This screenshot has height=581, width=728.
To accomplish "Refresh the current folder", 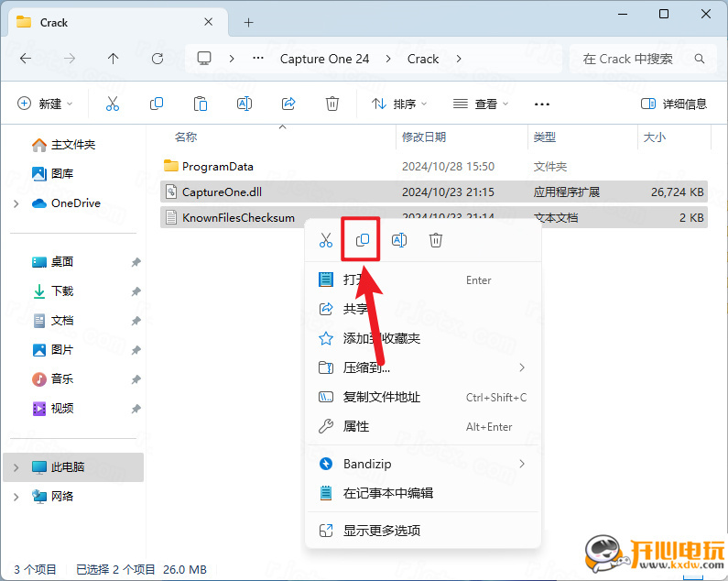I will coord(158,59).
